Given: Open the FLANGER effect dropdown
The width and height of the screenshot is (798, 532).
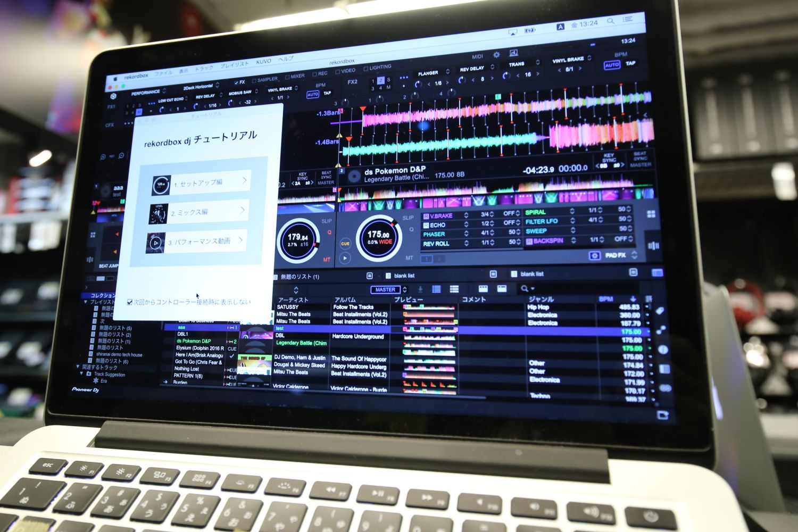Looking at the screenshot, I should [433, 73].
